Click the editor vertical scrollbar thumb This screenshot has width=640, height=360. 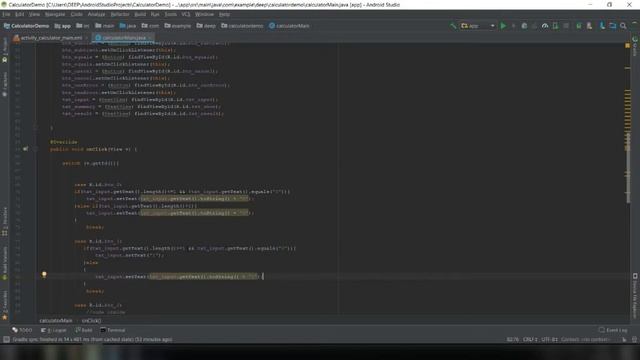[x=628, y=167]
